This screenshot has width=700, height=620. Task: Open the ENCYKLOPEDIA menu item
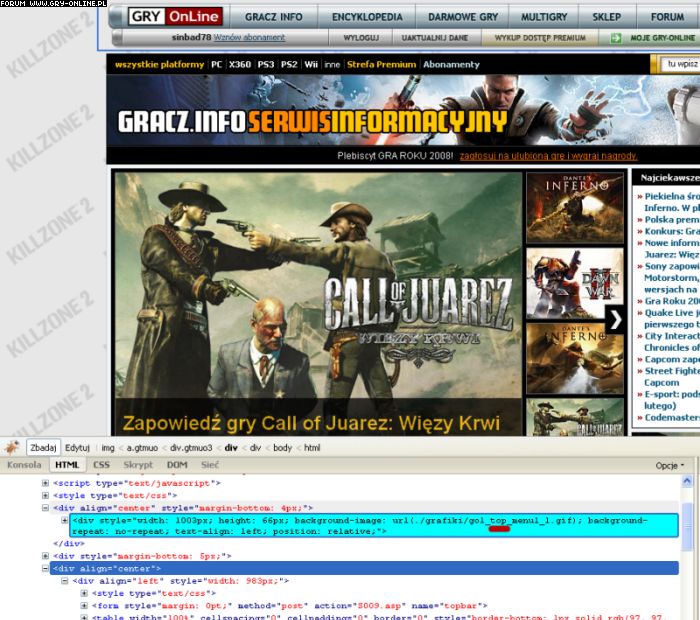pyautogui.click(x=367, y=17)
